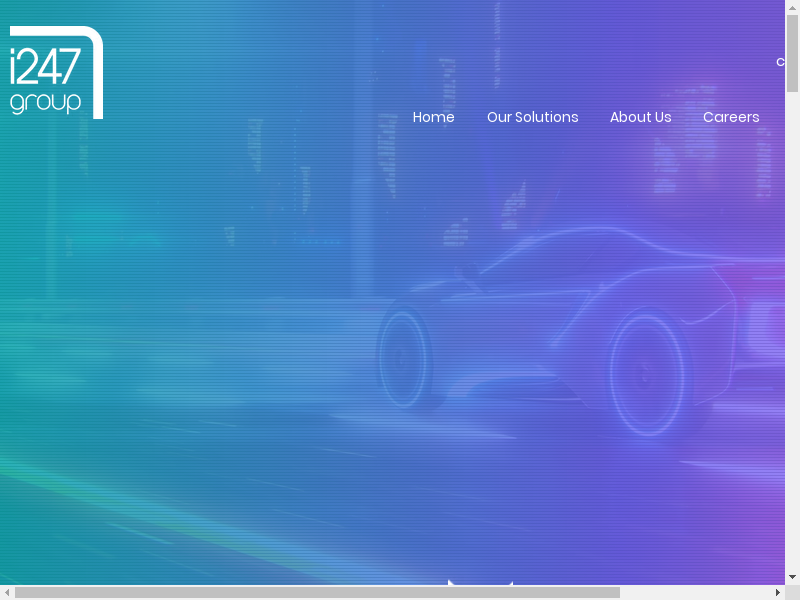Visit the Careers page
This screenshot has height=600, width=800.
pyautogui.click(x=730, y=117)
